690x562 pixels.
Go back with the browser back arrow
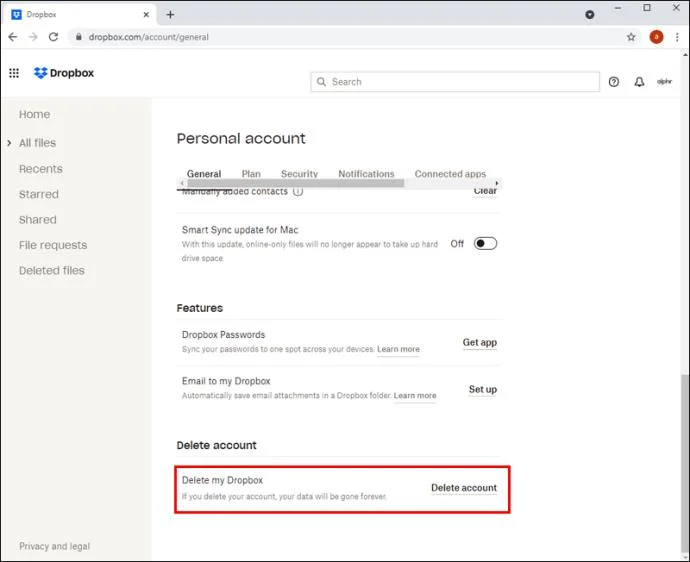(13, 37)
